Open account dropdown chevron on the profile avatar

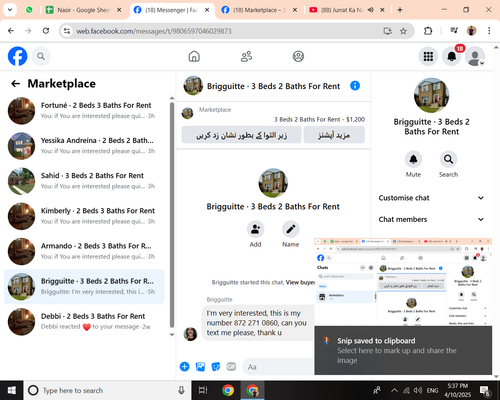[481, 63]
